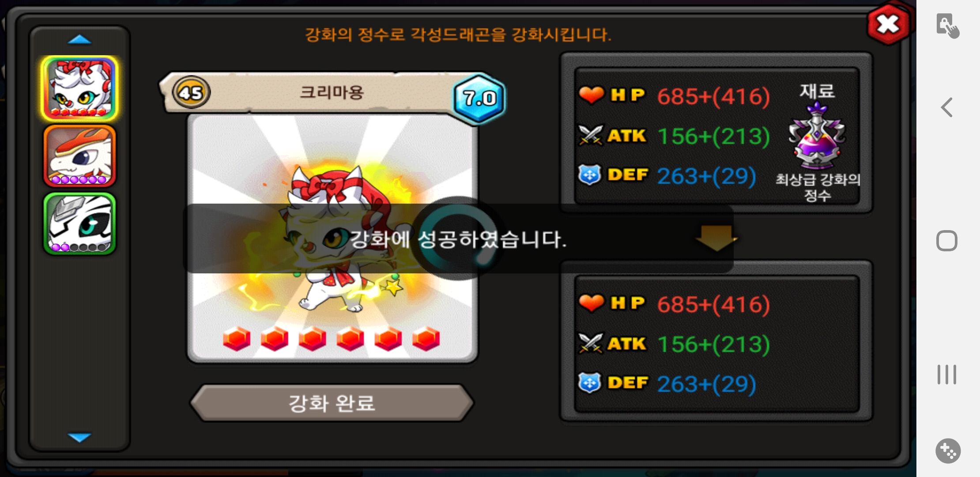This screenshot has width=980, height=477.
Task: Tap the Android home square button
Action: (947, 241)
